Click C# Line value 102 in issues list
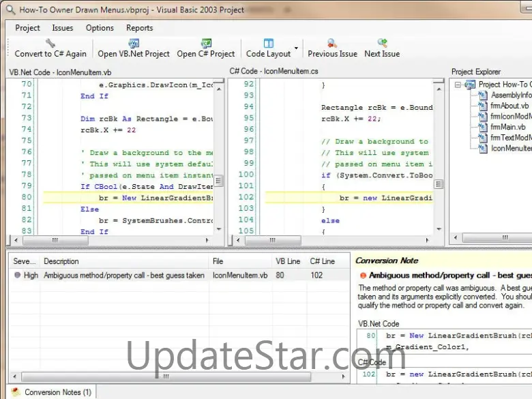Viewport: 532px width, 399px height. [x=316, y=275]
